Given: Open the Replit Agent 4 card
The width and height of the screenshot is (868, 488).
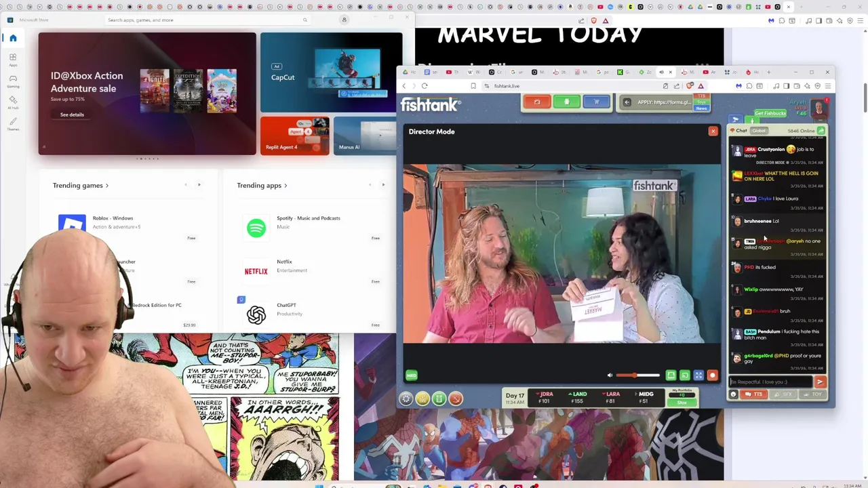Looking at the screenshot, I should tap(295, 136).
